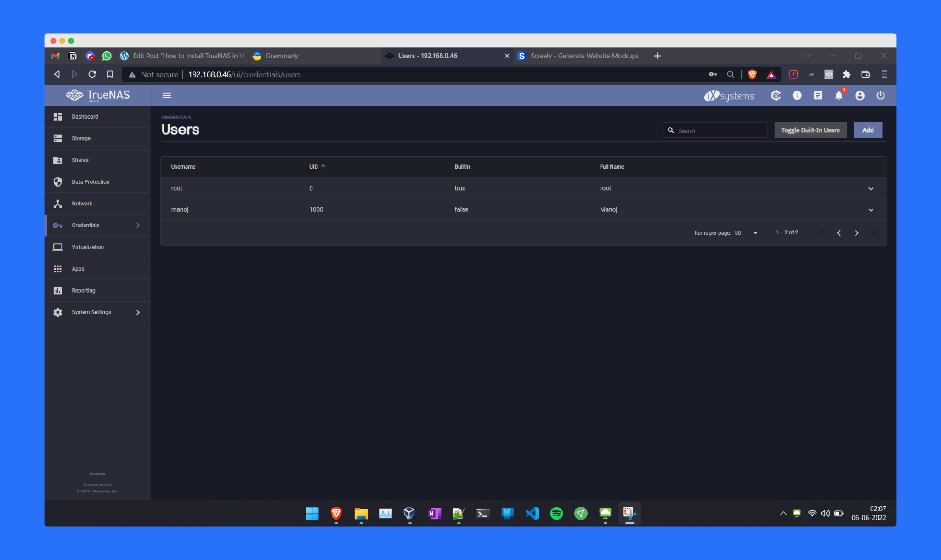Open the status/alerts layers icon in the header
941x560 pixels.
pos(776,95)
